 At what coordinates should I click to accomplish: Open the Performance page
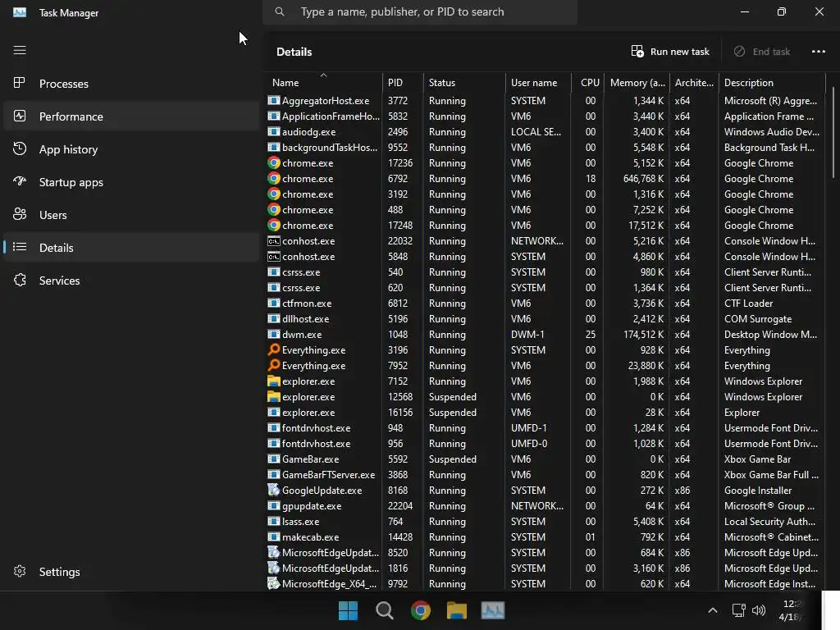(131, 116)
